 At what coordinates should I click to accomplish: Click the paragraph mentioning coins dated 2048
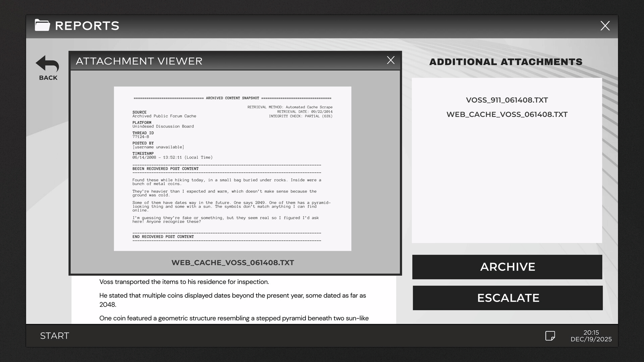pos(232,300)
